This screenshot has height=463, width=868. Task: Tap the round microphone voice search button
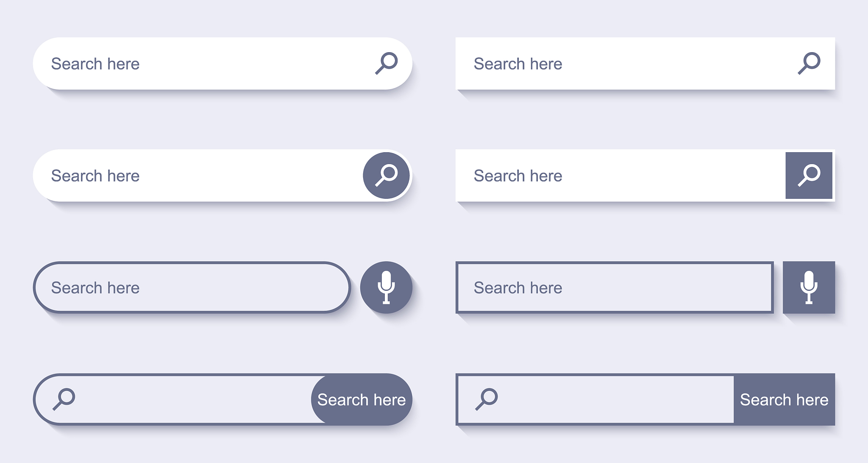386,287
